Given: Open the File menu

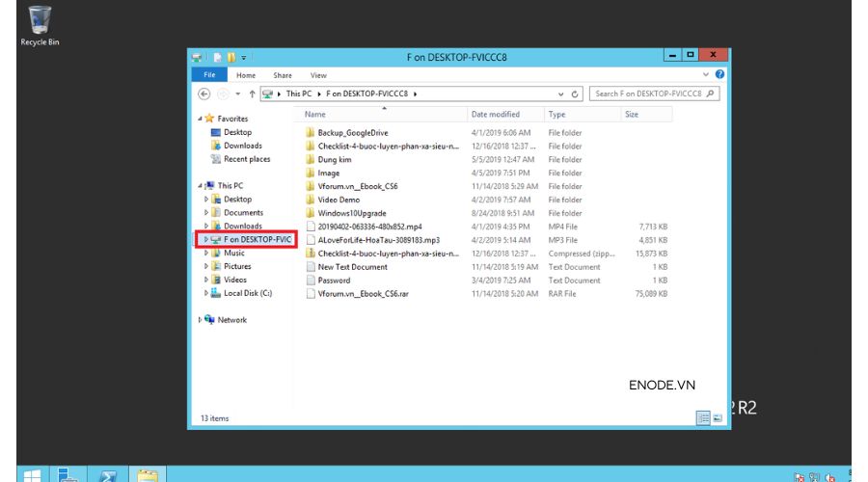Looking at the screenshot, I should coord(208,75).
